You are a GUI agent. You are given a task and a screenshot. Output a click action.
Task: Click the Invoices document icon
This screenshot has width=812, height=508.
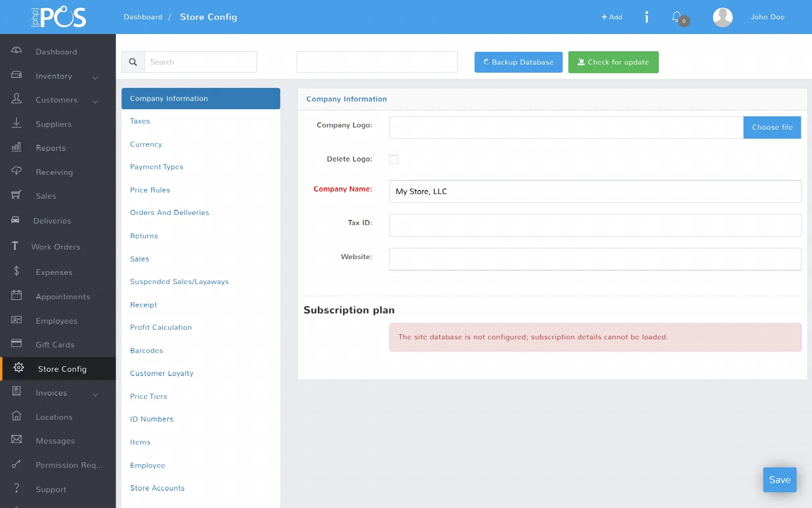[x=17, y=391]
